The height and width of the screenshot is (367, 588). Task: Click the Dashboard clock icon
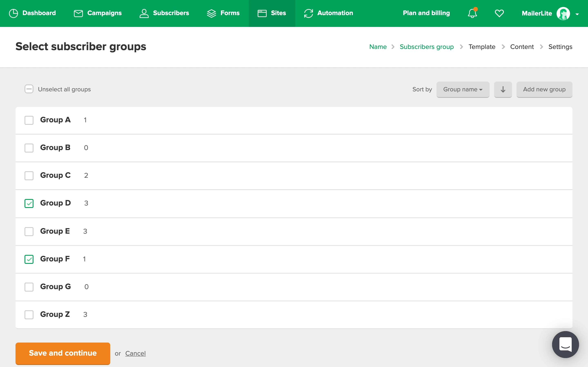13,13
